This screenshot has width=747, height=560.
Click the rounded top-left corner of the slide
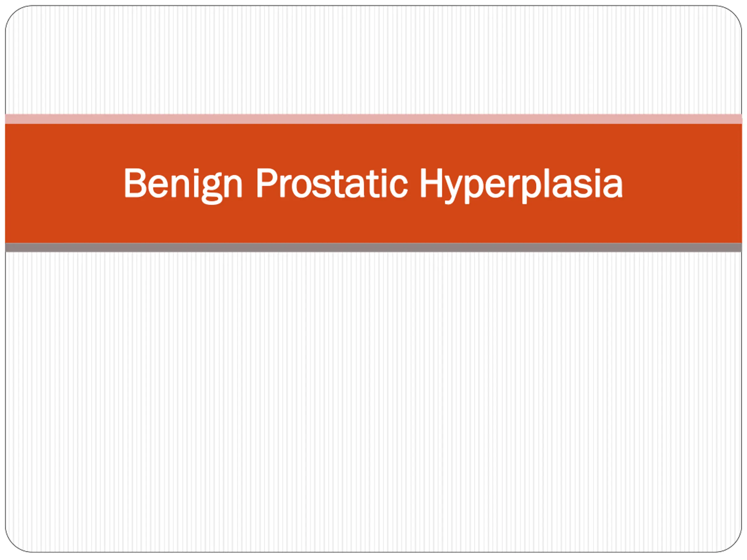pos(15,15)
